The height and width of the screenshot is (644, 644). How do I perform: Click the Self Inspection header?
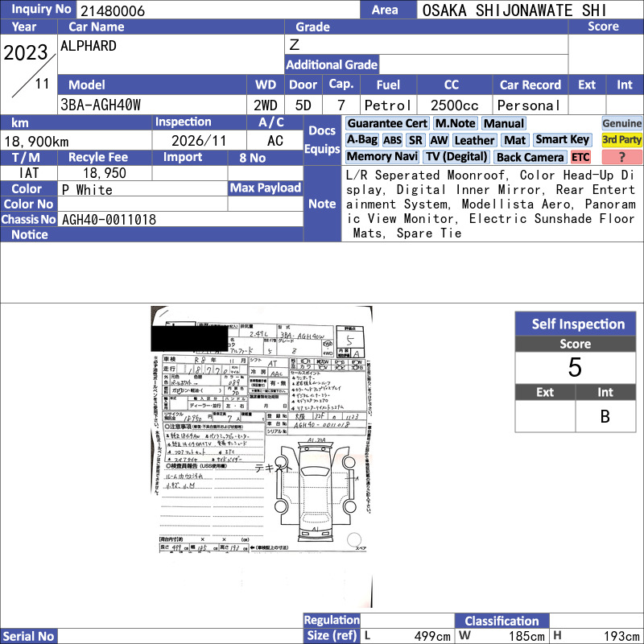[x=575, y=324]
